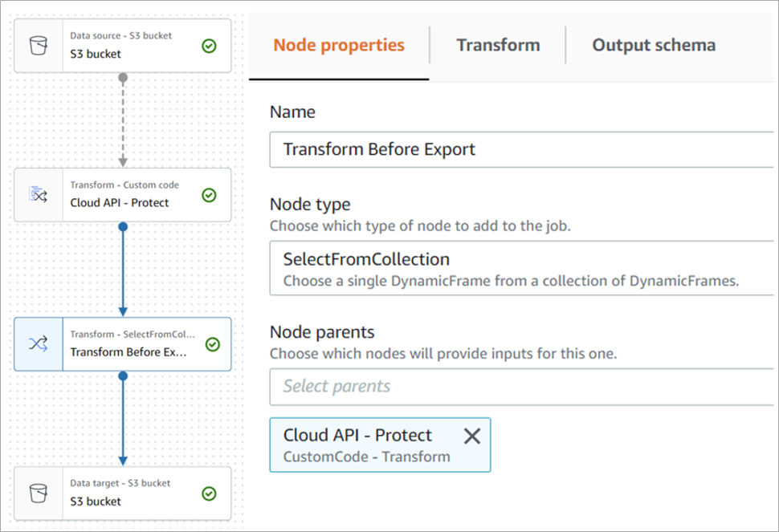Click the SelectFromCollection shuffle icon

coord(39,344)
